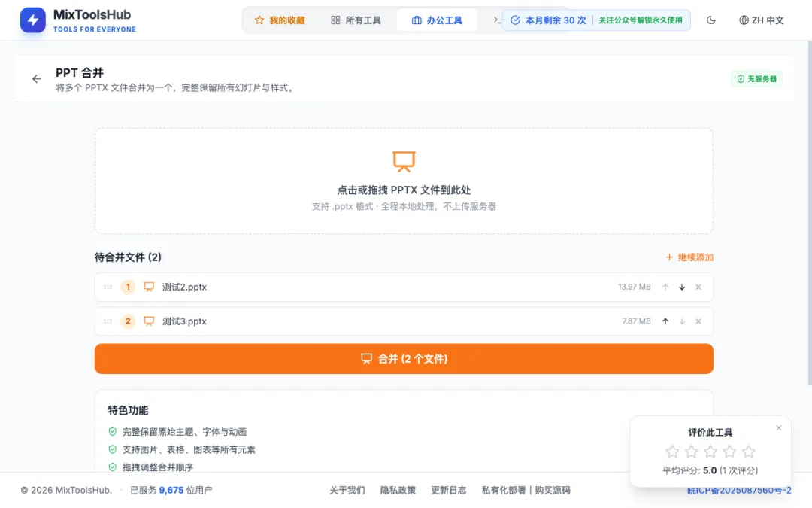Viewport: 812px width, 508px height.
Task: Remove 测试2.pptx with the X icon
Action: pos(698,287)
